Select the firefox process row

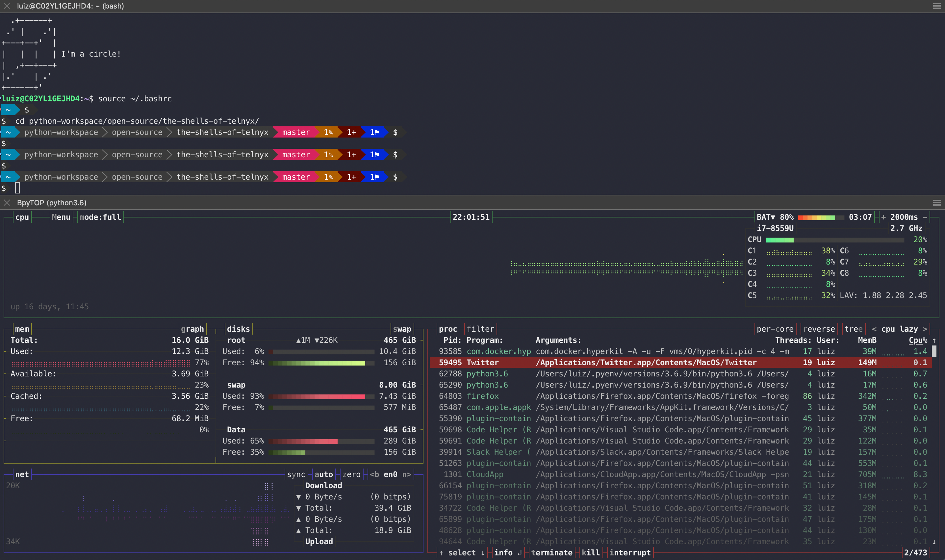tap(482, 396)
